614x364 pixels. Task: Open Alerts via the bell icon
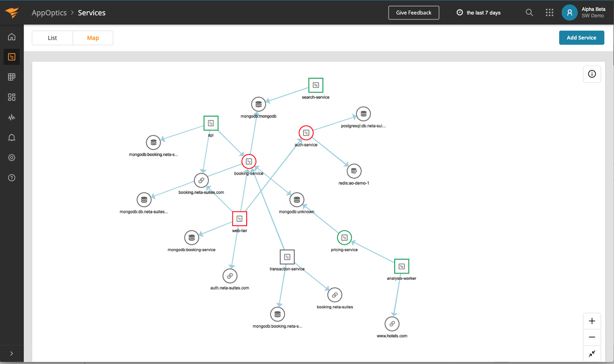pos(11,137)
